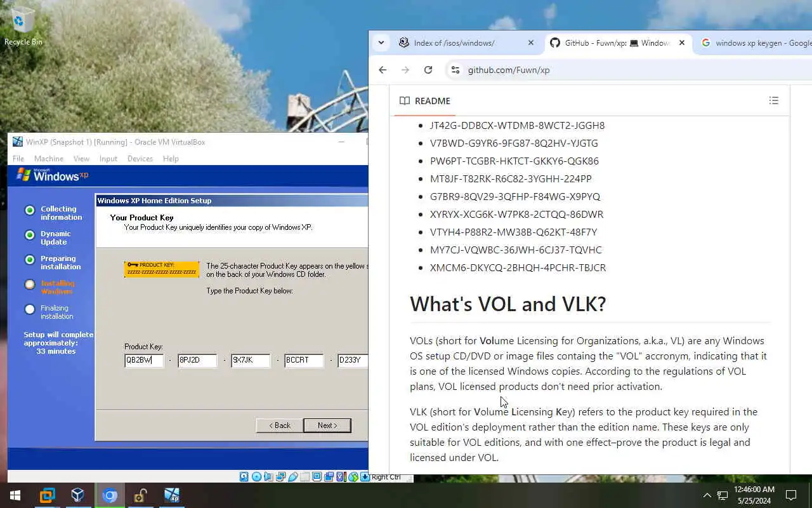Click the fifth product key field D233Y

pos(353,360)
